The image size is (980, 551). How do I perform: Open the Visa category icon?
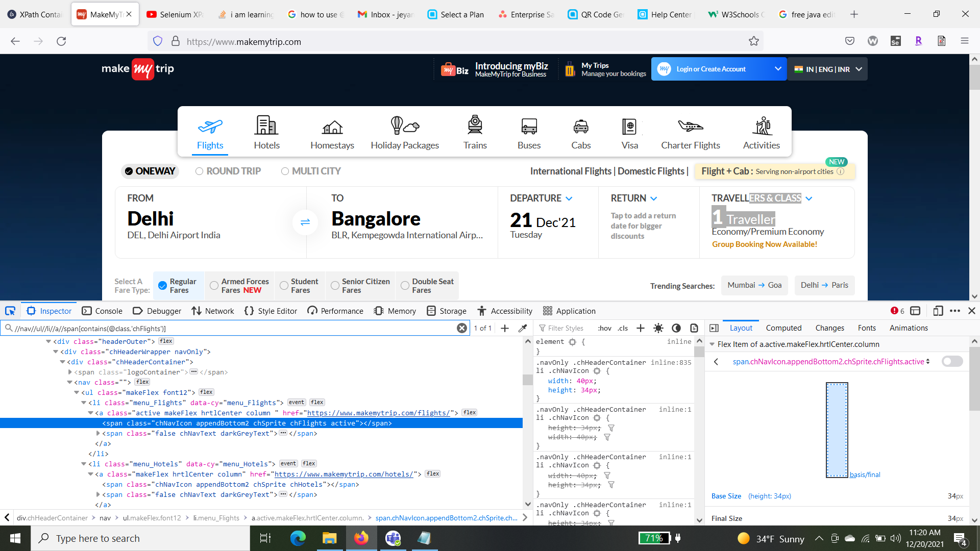click(629, 126)
